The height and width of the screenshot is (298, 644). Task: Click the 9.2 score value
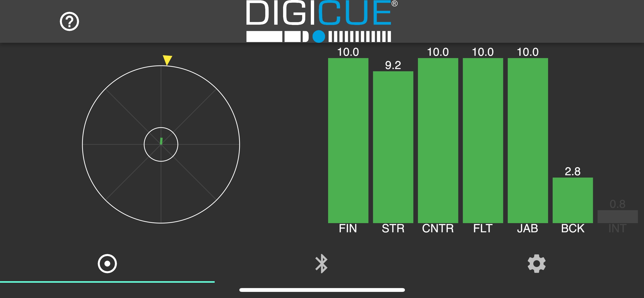[393, 65]
